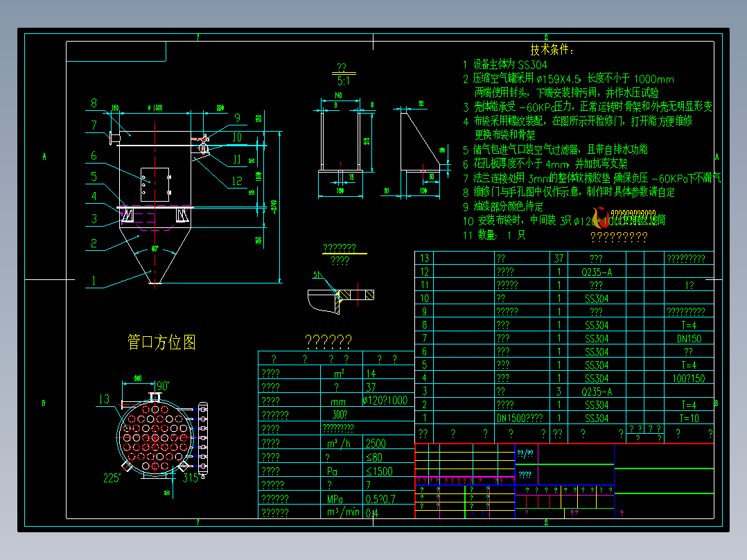
Task: Select the DN1500 cell in parts row 1
Action: [520, 419]
